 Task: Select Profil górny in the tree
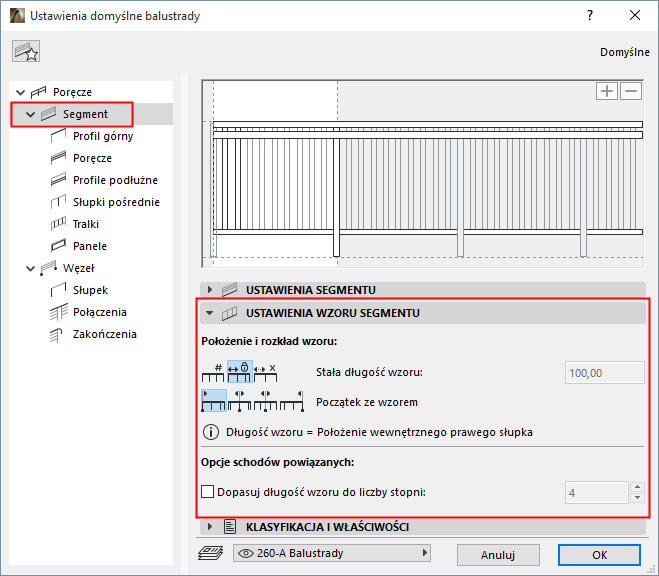click(x=103, y=136)
